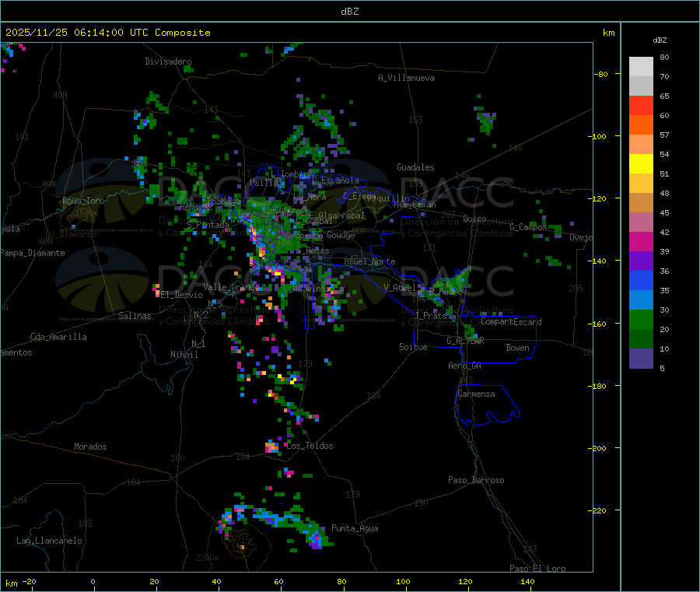Click the Paso_El_Loro label
Screen dimensions: 700x592
coord(537,569)
